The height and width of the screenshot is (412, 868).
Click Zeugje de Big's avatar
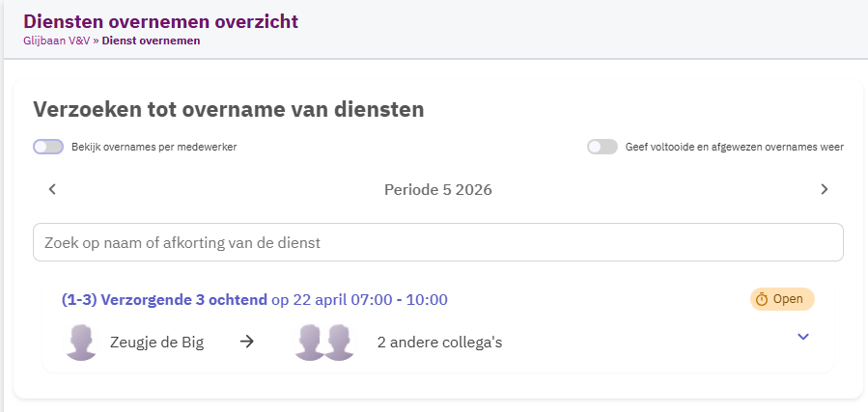click(82, 343)
